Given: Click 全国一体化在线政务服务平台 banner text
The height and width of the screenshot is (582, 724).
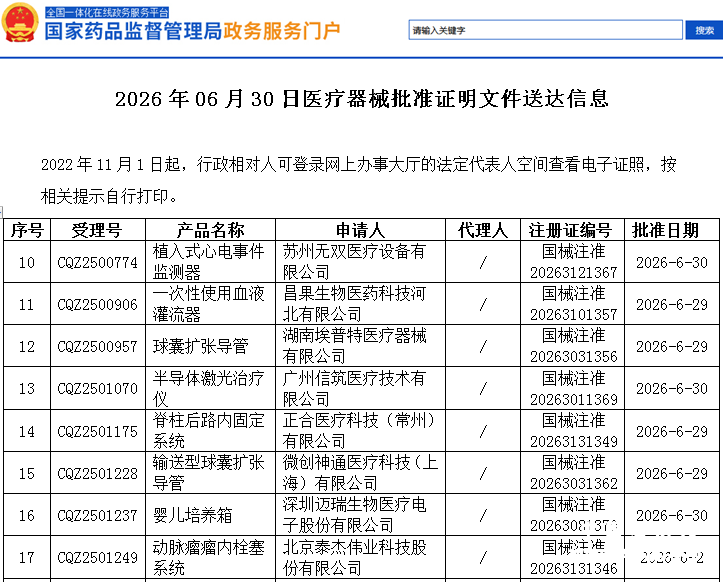Looking at the screenshot, I should tap(107, 12).
